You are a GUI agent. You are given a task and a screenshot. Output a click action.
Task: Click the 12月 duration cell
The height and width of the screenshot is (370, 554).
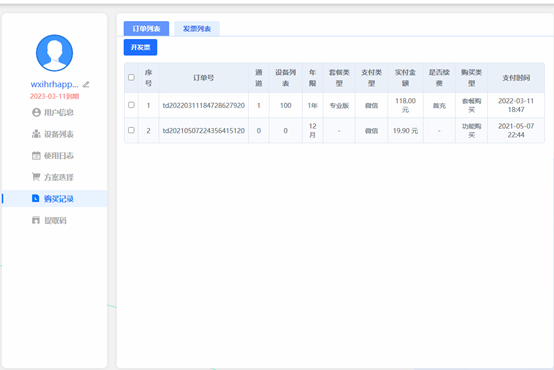312,130
